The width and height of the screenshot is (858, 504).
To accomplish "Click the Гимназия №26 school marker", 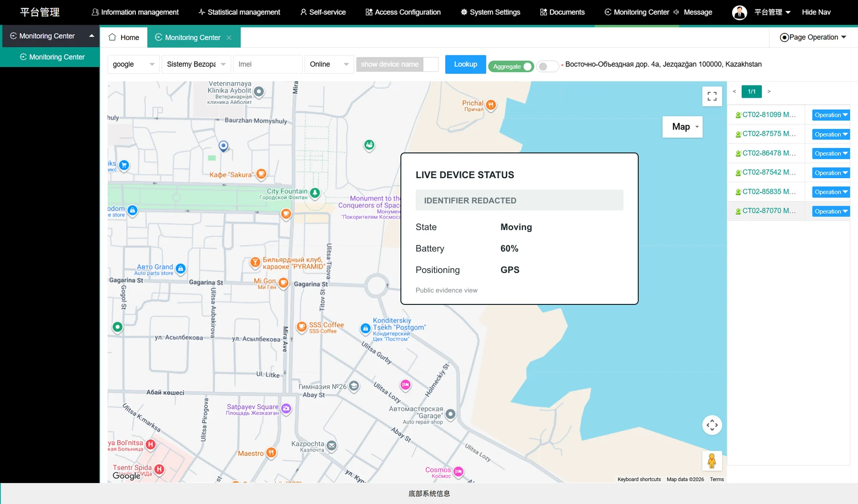I will pyautogui.click(x=354, y=386).
